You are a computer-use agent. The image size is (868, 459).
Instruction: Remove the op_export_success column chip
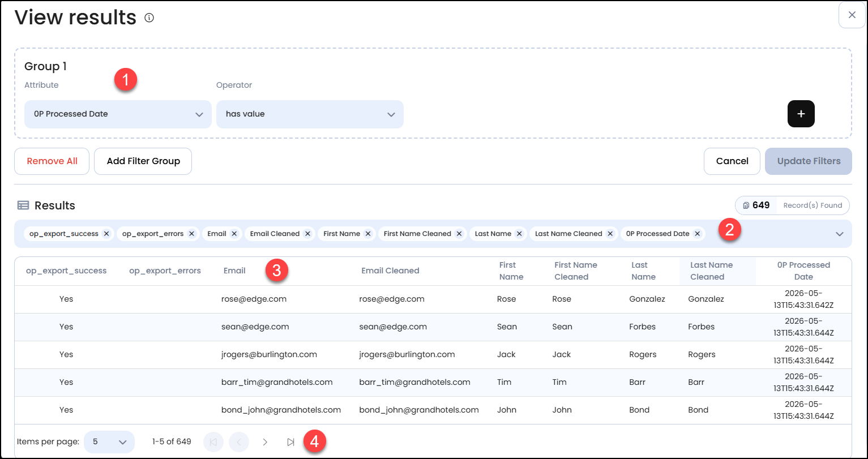(x=106, y=234)
